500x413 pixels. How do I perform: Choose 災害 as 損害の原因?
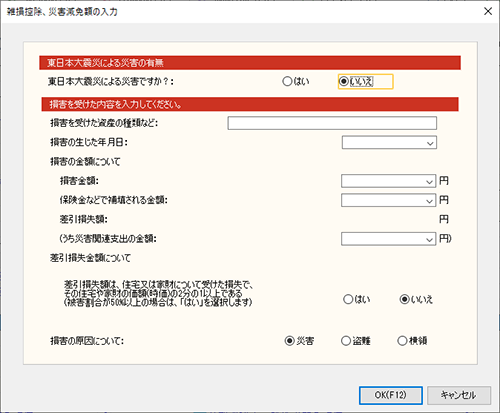[299, 341]
